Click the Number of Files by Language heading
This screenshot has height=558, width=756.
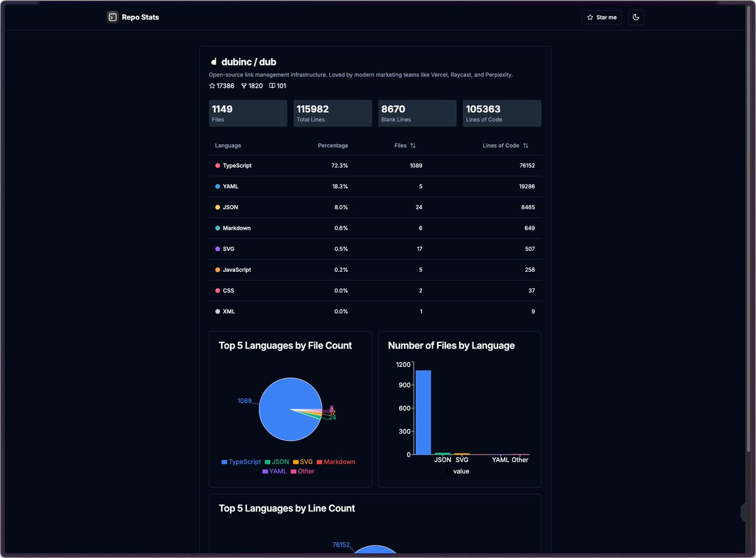pyautogui.click(x=451, y=346)
